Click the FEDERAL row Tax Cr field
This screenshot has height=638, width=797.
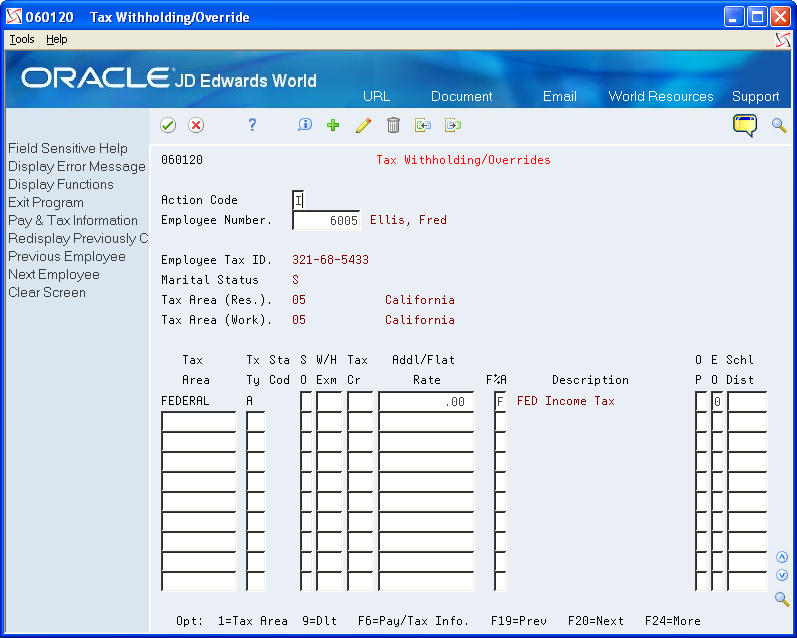(x=360, y=401)
